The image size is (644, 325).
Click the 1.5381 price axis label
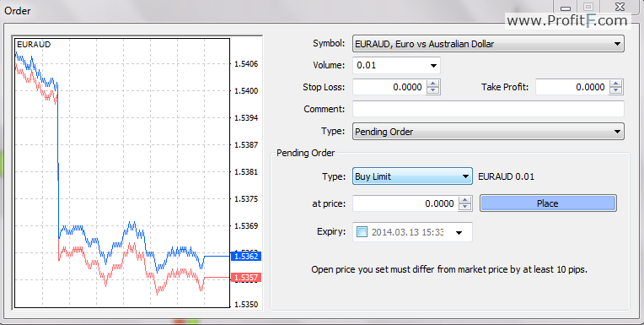(x=246, y=172)
